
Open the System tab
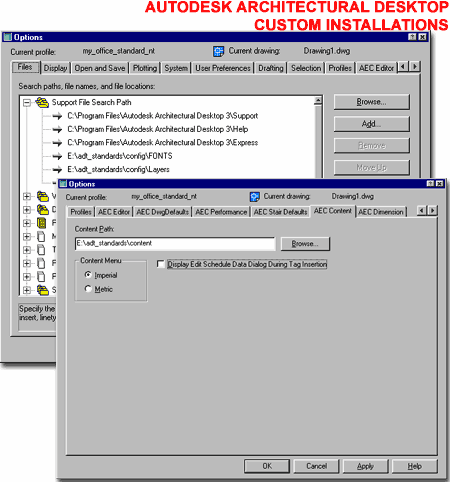(176, 68)
